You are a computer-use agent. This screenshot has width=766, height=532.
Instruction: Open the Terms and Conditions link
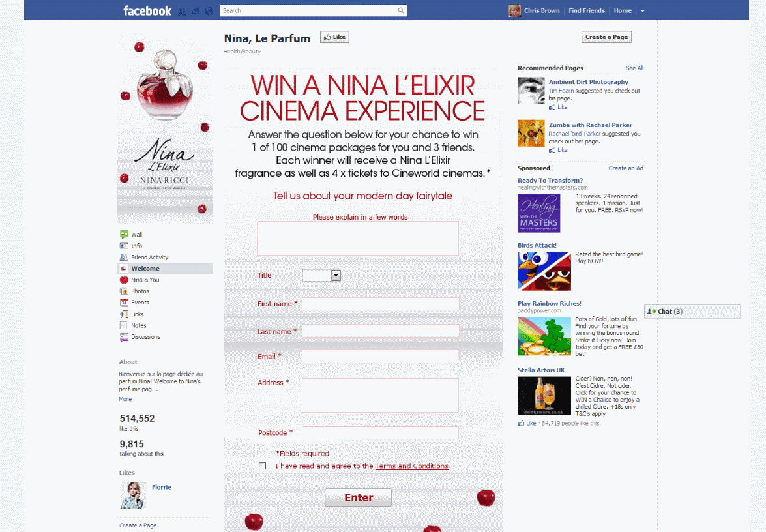point(411,466)
